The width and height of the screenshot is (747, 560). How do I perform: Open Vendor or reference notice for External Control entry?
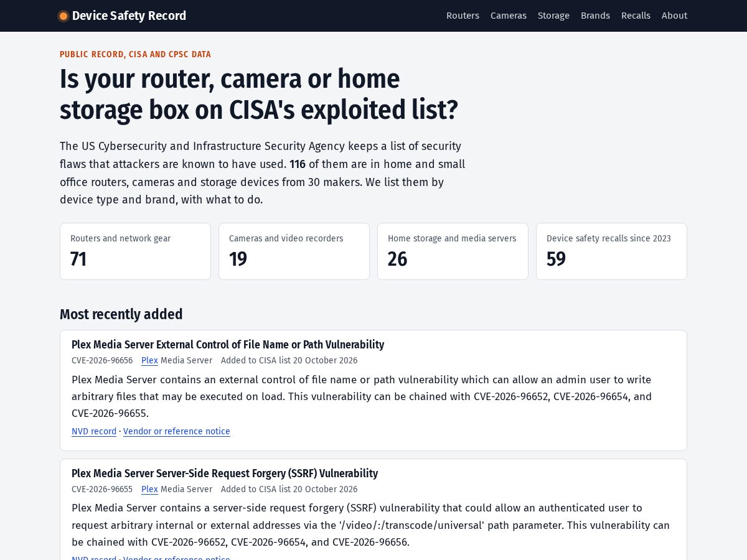177,431
